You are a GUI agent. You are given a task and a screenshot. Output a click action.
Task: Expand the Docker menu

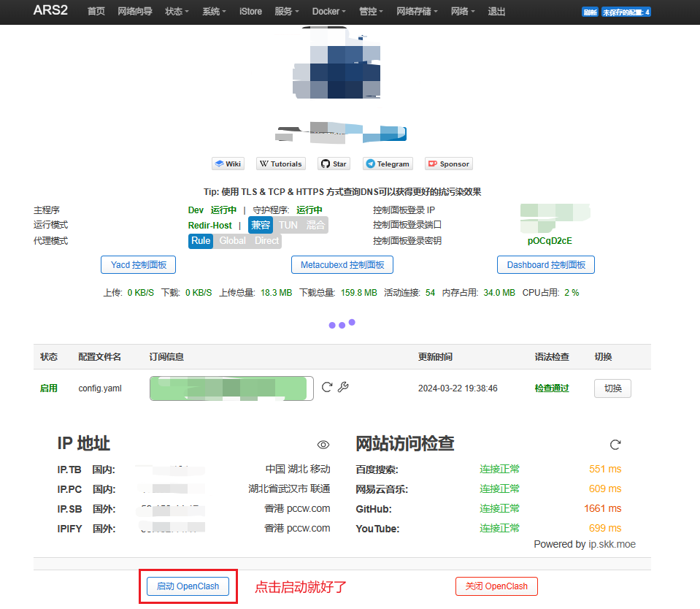(x=328, y=12)
